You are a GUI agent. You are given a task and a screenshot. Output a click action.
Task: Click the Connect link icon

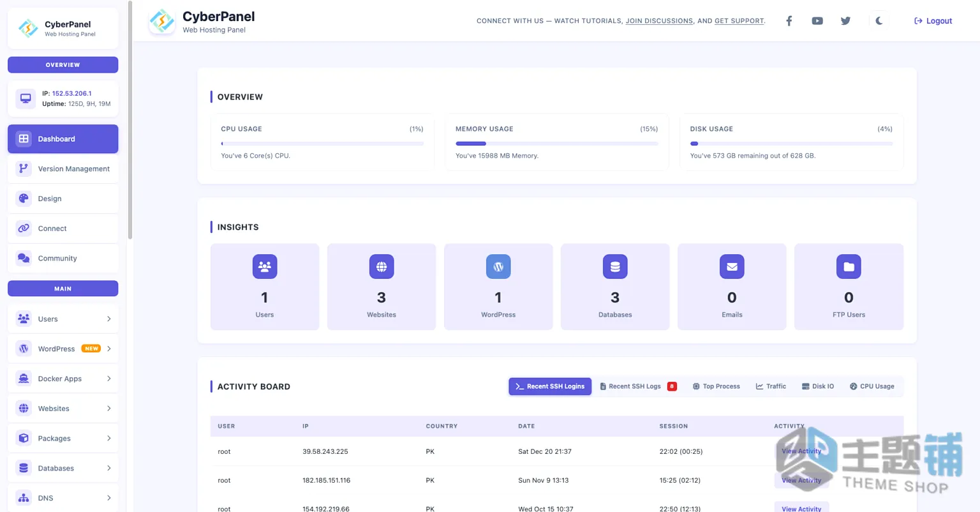pyautogui.click(x=24, y=229)
